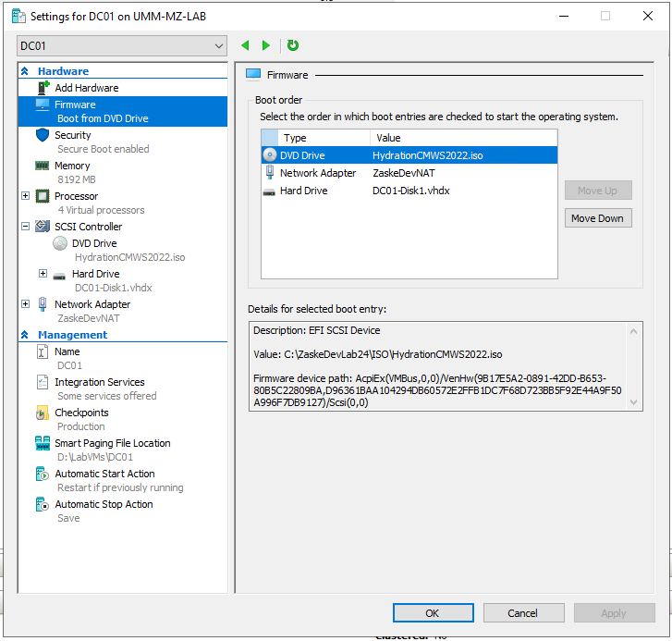Image resolution: width=672 pixels, height=641 pixels.
Task: Open the DC01 virtual machine dropdown
Action: pyautogui.click(x=122, y=45)
